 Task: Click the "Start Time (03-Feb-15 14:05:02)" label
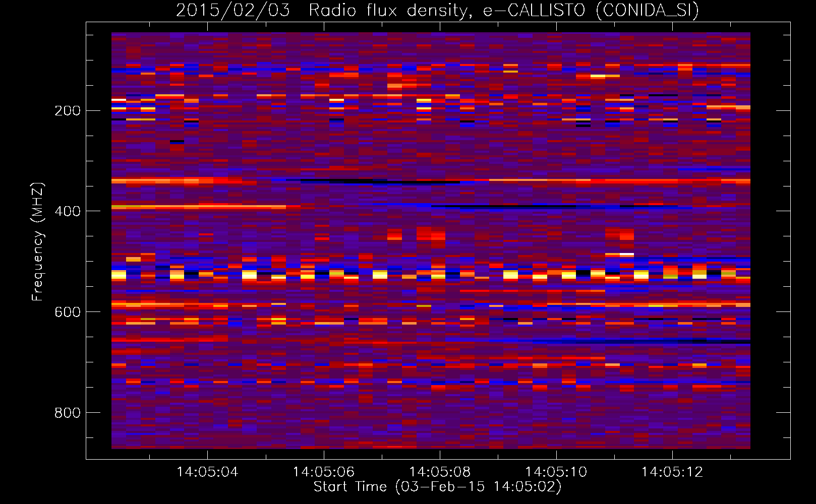pos(437,487)
